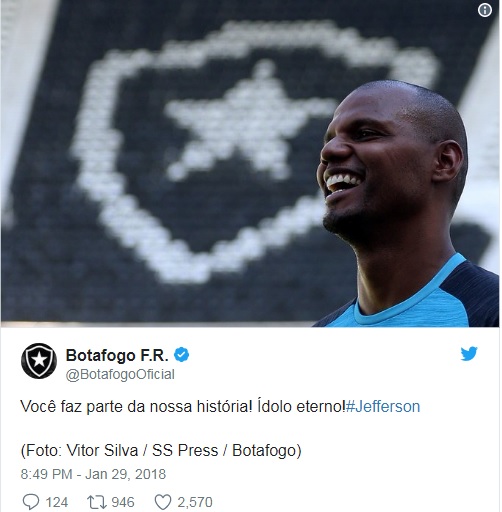Open the Botafogo F.R. profile name
The image size is (502, 512).
(x=117, y=355)
